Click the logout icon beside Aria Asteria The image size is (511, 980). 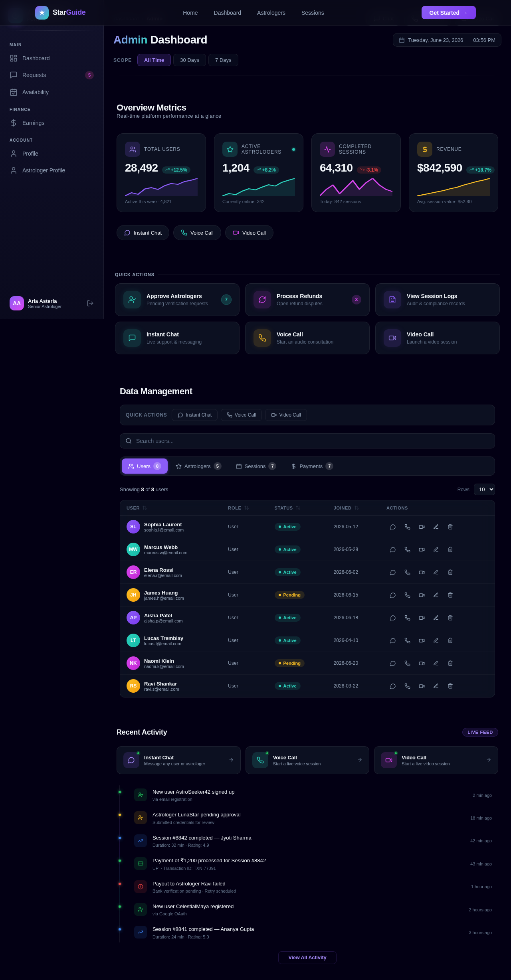coord(90,303)
